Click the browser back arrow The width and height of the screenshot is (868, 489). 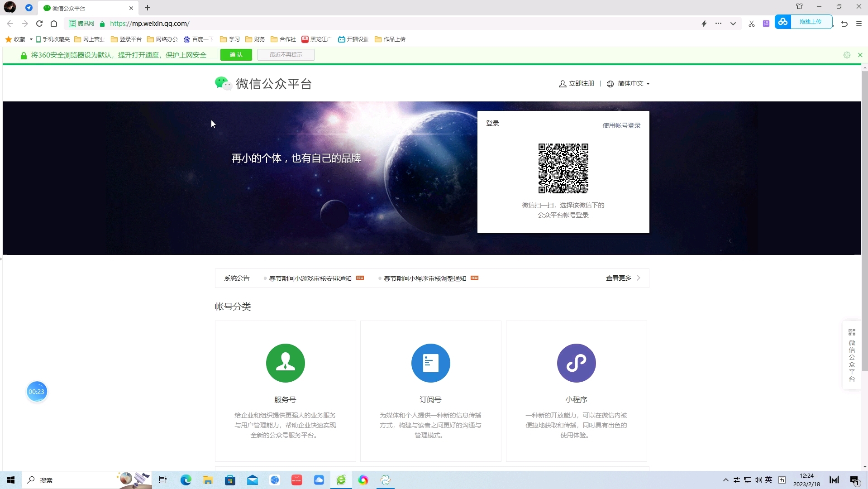(10, 24)
